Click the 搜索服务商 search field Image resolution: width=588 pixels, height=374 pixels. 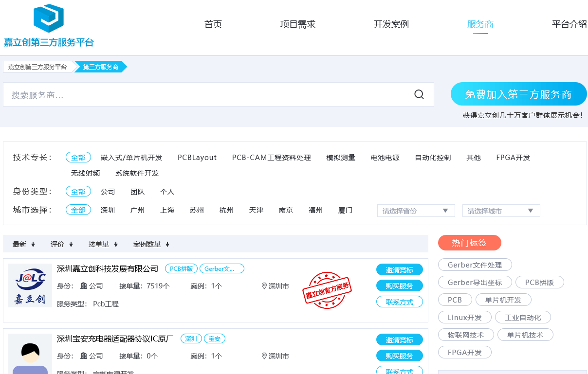[x=219, y=94]
